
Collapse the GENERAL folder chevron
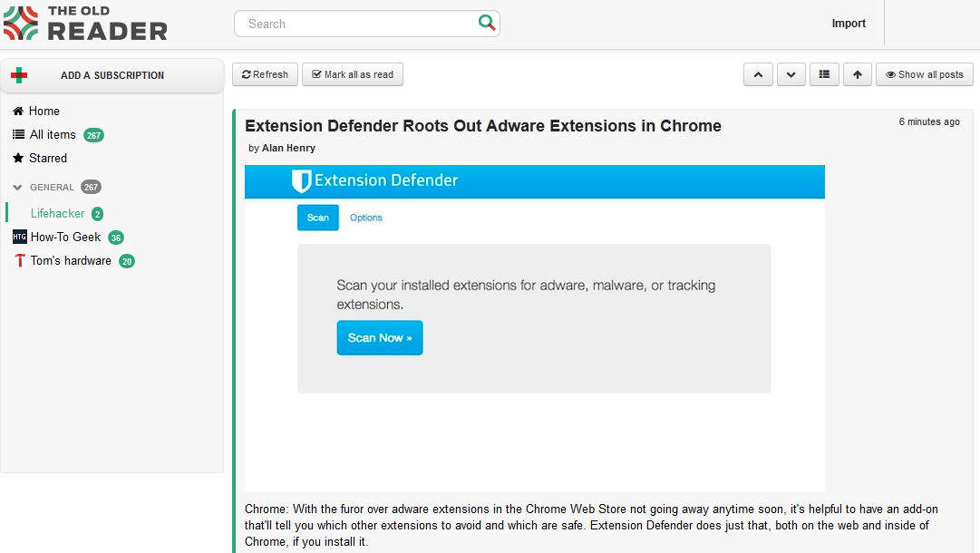tap(17, 187)
